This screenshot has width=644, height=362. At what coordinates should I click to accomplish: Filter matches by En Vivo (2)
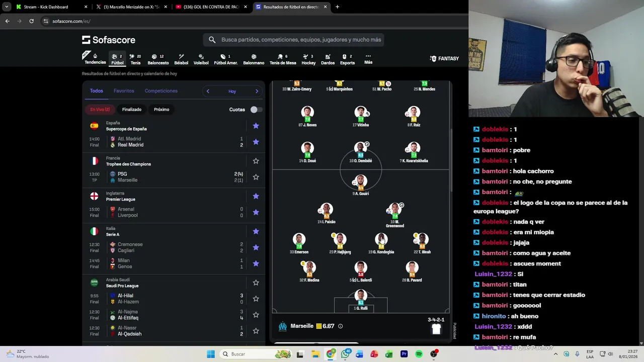pyautogui.click(x=100, y=110)
